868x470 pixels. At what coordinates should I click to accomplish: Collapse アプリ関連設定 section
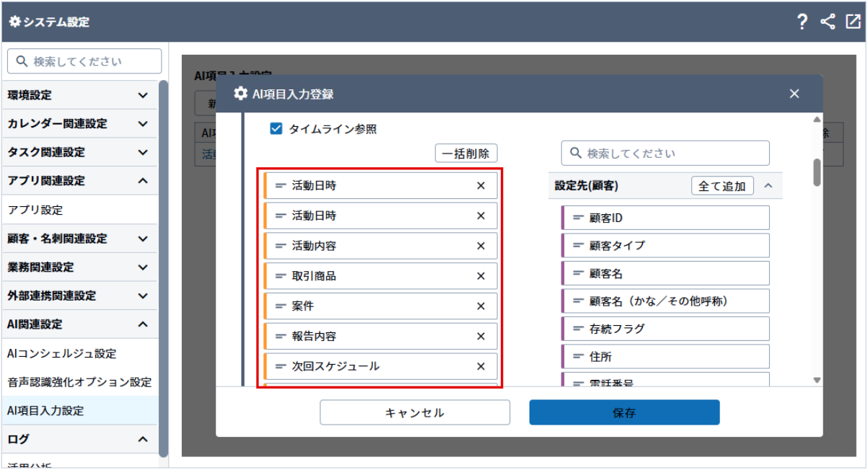pyautogui.click(x=143, y=181)
